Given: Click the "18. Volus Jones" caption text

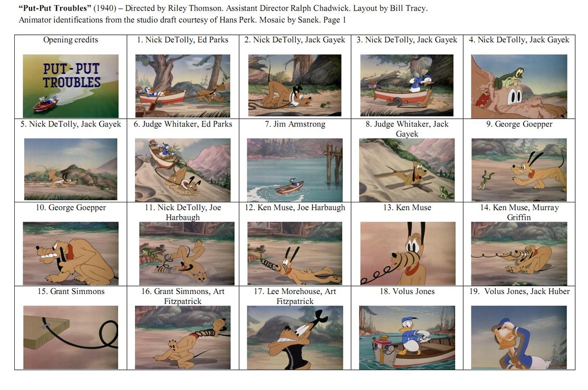Looking at the screenshot, I should tap(407, 291).
